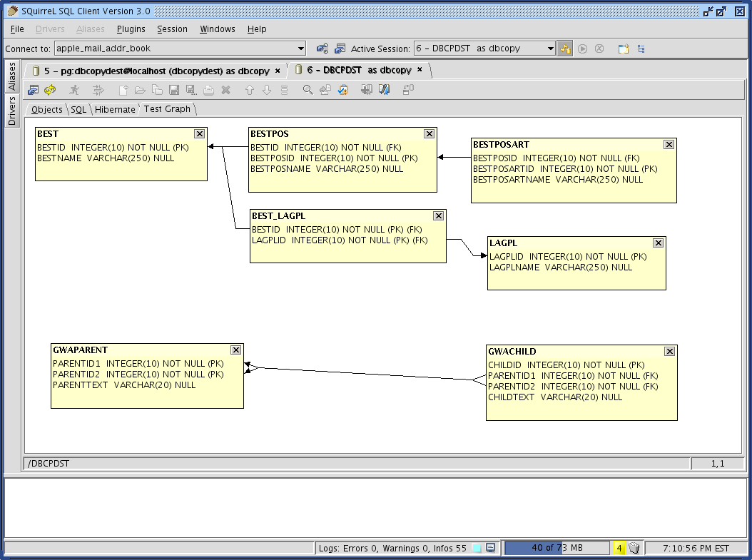Expand the Aliases side panel
The height and width of the screenshot is (560, 752).
[11, 76]
